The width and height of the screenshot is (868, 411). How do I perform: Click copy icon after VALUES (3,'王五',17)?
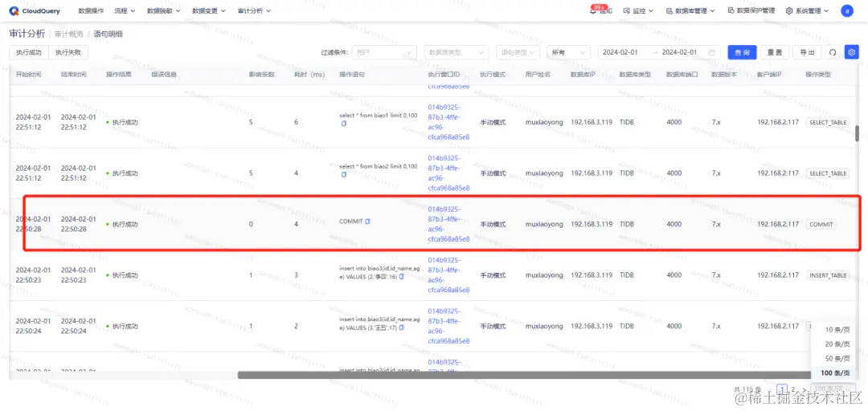[x=401, y=328]
